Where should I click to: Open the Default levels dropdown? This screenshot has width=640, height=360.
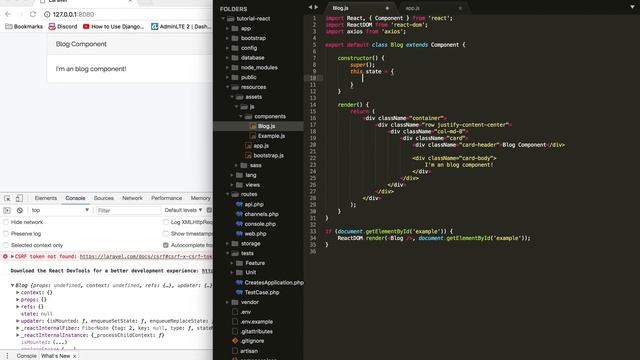(183, 210)
